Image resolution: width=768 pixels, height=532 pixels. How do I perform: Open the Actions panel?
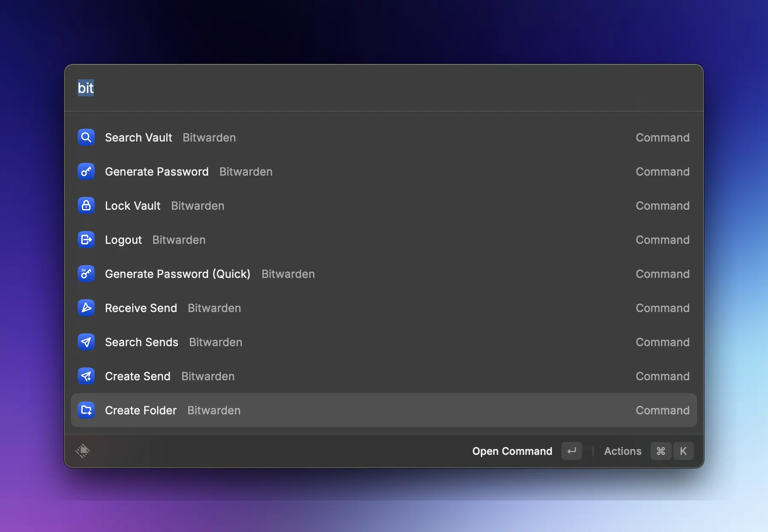tap(623, 451)
